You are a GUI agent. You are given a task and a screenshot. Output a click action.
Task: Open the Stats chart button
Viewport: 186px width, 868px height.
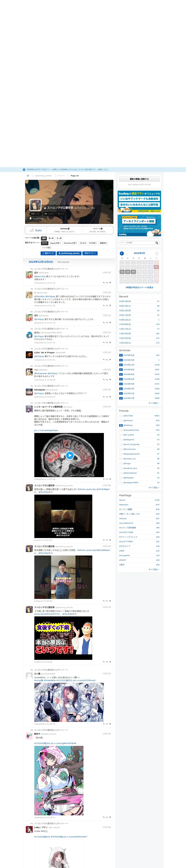coord(35,230)
